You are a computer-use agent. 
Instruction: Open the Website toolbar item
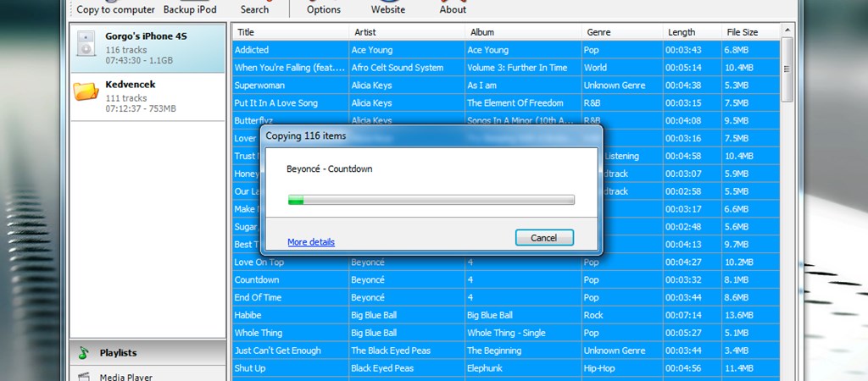click(x=388, y=8)
